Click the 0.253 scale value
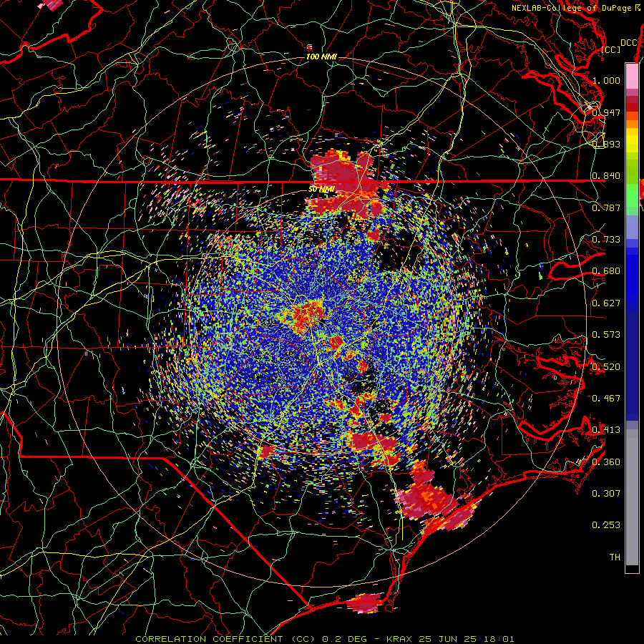The height and width of the screenshot is (644, 644). pos(606,525)
